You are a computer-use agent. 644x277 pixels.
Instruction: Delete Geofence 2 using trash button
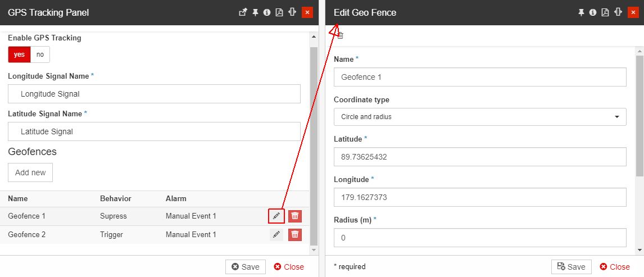click(x=295, y=235)
